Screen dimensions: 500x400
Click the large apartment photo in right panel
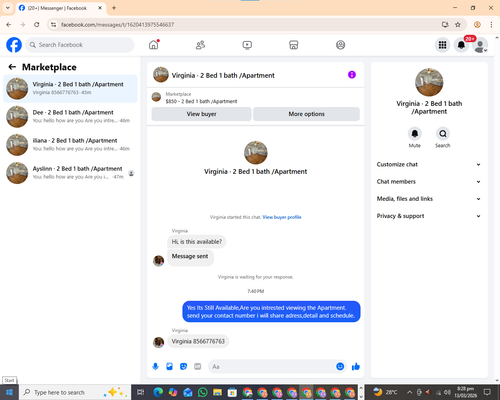[x=429, y=82]
